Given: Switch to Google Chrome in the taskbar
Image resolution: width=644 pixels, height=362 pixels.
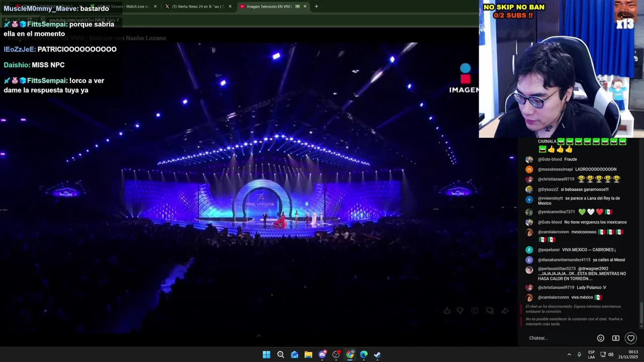Looking at the screenshot, I should click(x=350, y=354).
